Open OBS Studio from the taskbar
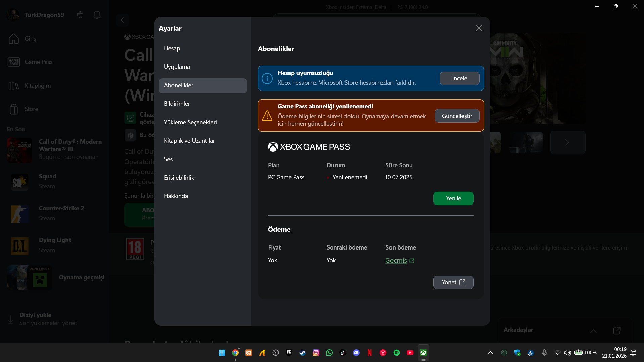This screenshot has width=644, height=362. click(x=276, y=353)
